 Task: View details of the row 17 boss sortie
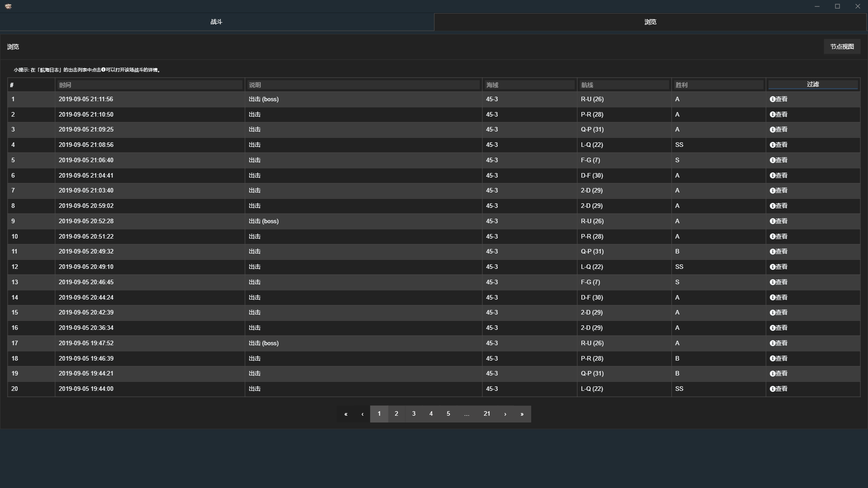773,343
